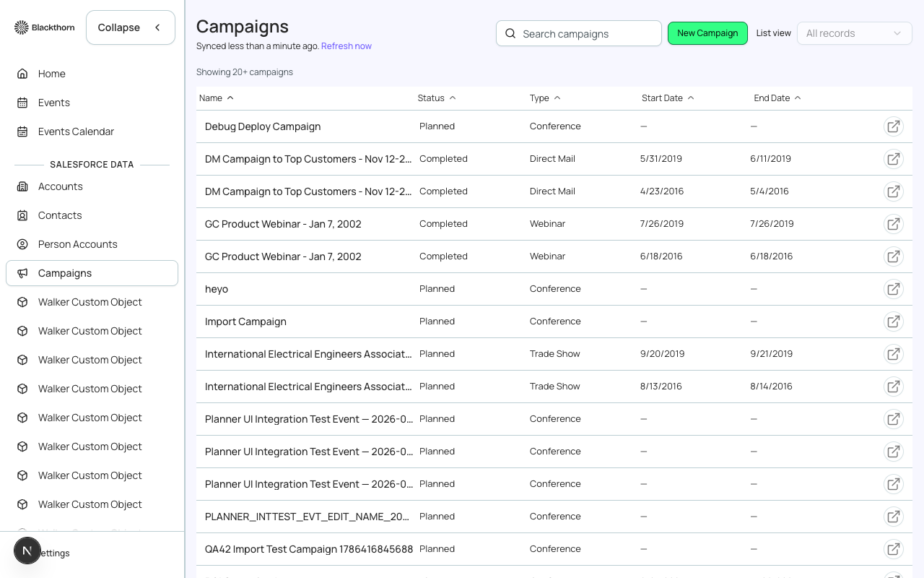Click the New Campaign button

707,33
